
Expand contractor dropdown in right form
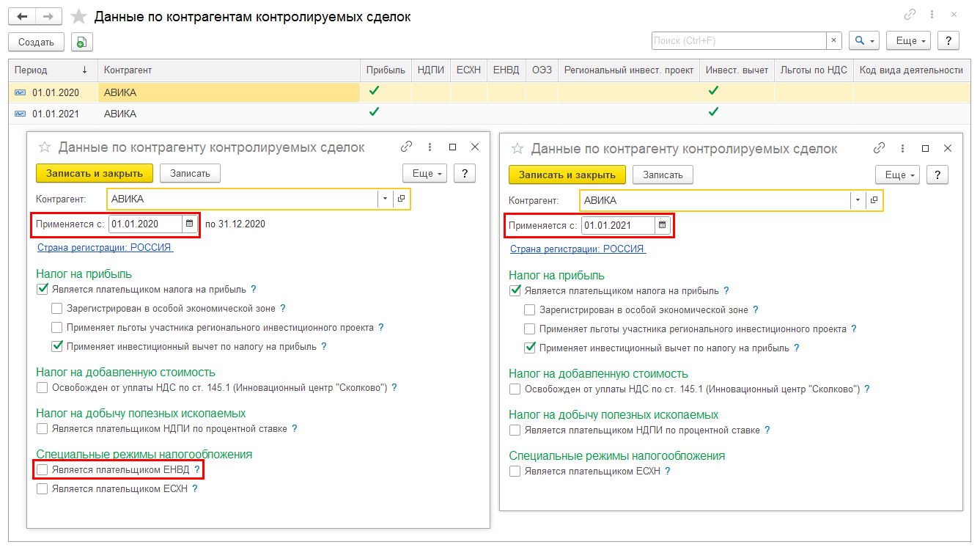[x=858, y=200]
